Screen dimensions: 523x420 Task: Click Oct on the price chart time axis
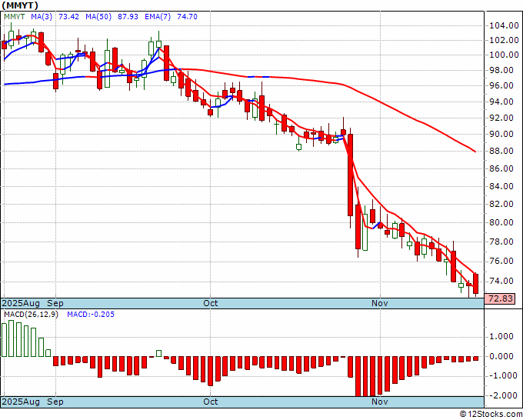pyautogui.click(x=211, y=303)
